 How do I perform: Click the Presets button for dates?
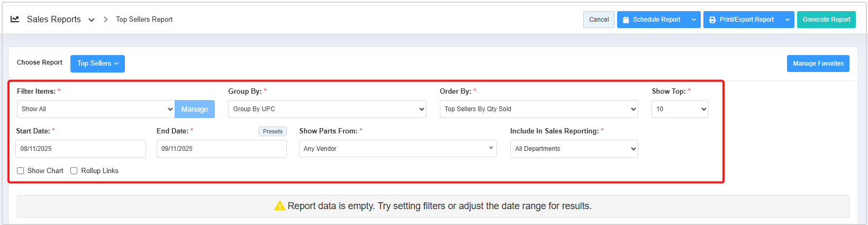273,131
